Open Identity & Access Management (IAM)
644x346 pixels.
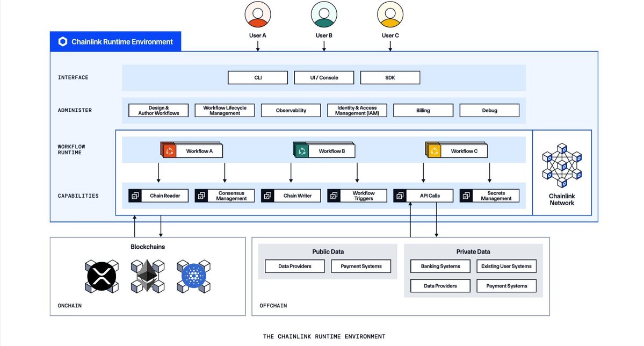click(x=357, y=110)
